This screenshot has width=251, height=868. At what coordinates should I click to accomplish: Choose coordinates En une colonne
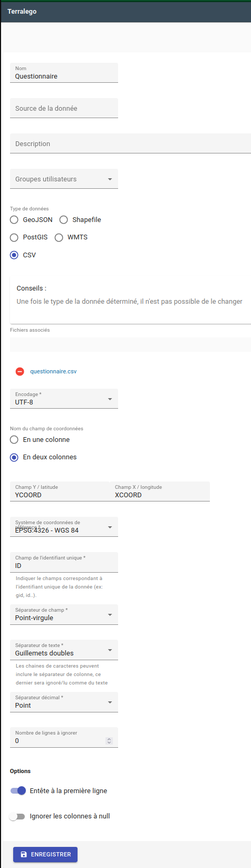click(14, 440)
